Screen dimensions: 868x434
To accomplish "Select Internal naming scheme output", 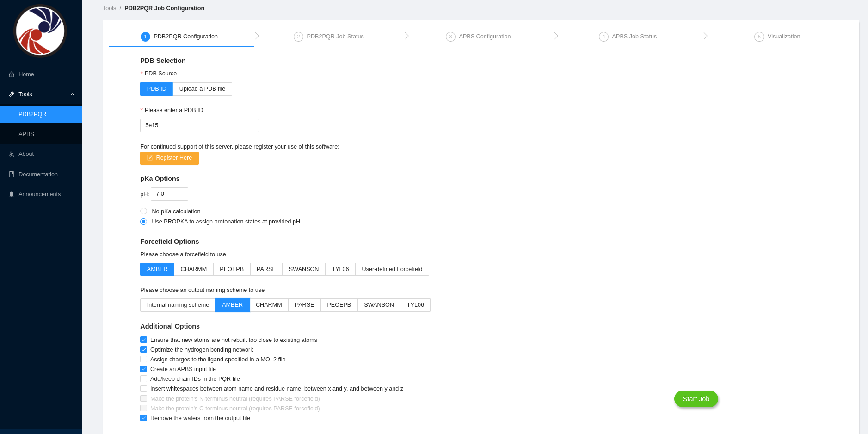I will click(x=178, y=305).
